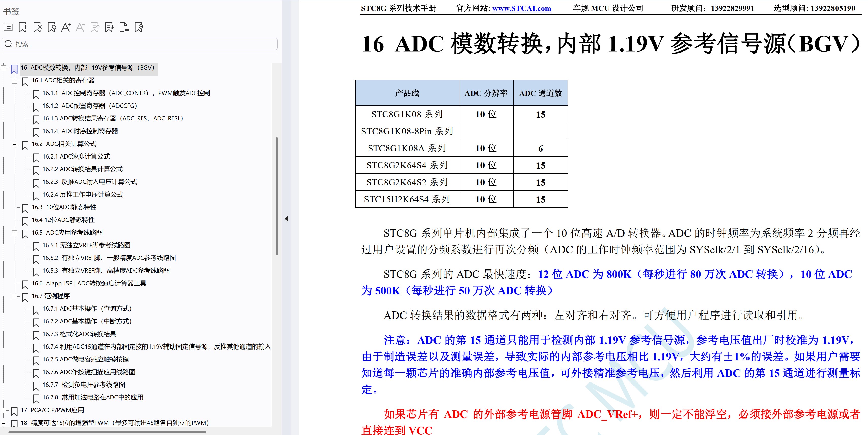Collapse the bookmark panel with the arrow
Viewport: 868px width, 435px height.
[286, 219]
